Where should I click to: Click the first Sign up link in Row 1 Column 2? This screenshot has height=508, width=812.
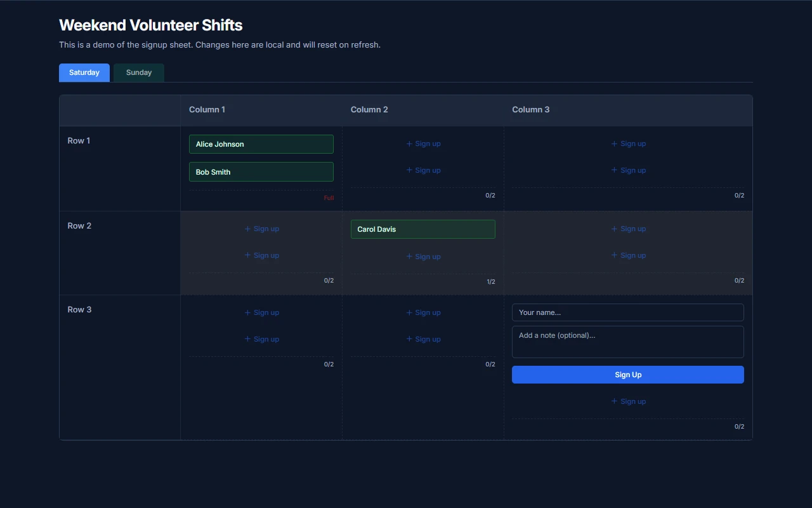(x=423, y=144)
